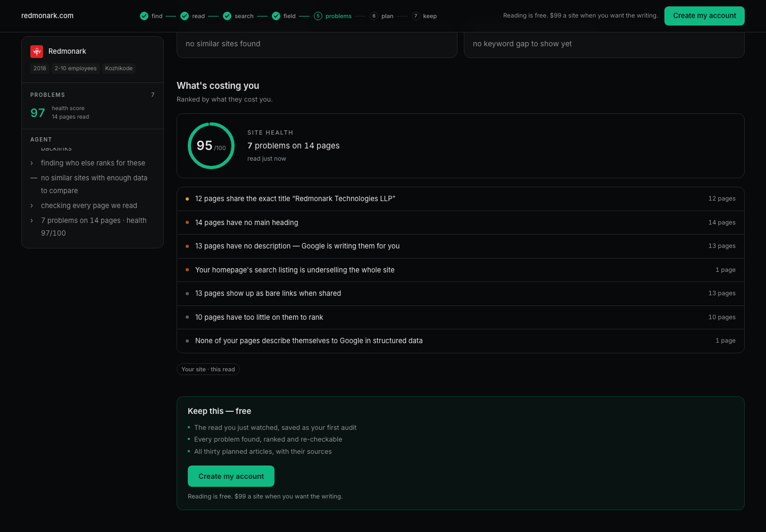Click the green checkmark beside find step
Screen dimensions: 766x532
pos(144,16)
